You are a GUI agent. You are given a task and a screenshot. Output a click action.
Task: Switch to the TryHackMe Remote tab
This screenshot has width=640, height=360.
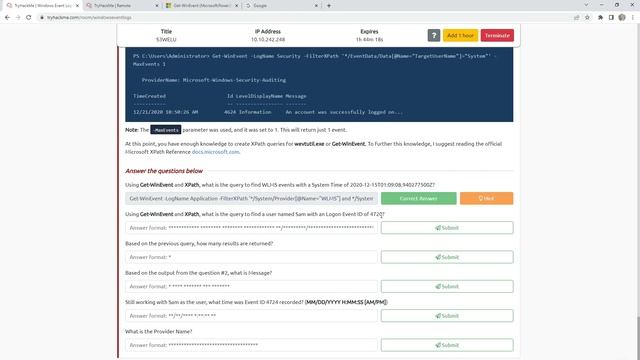coord(121,6)
